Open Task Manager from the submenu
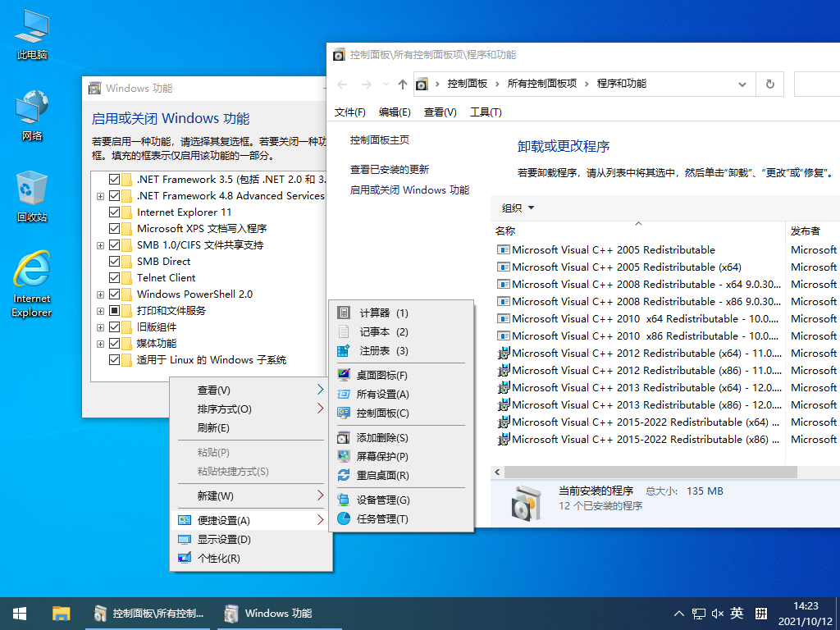The width and height of the screenshot is (840, 630). 382,519
